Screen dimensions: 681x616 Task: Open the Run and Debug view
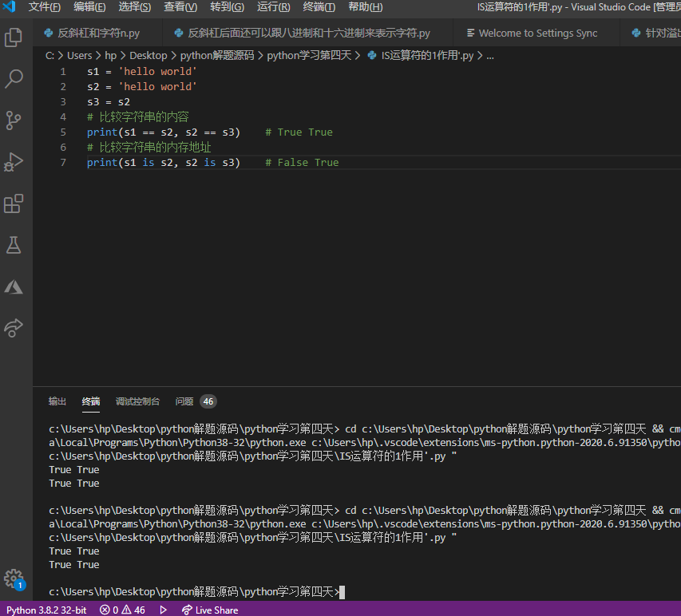click(14, 162)
